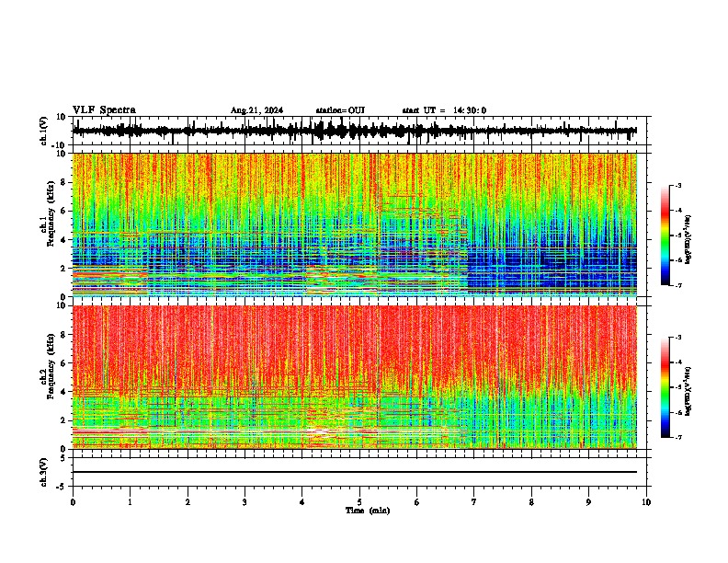Click the "4" kHz tick on ch.2 spectrogram axis
728x563 pixels.
(63, 392)
